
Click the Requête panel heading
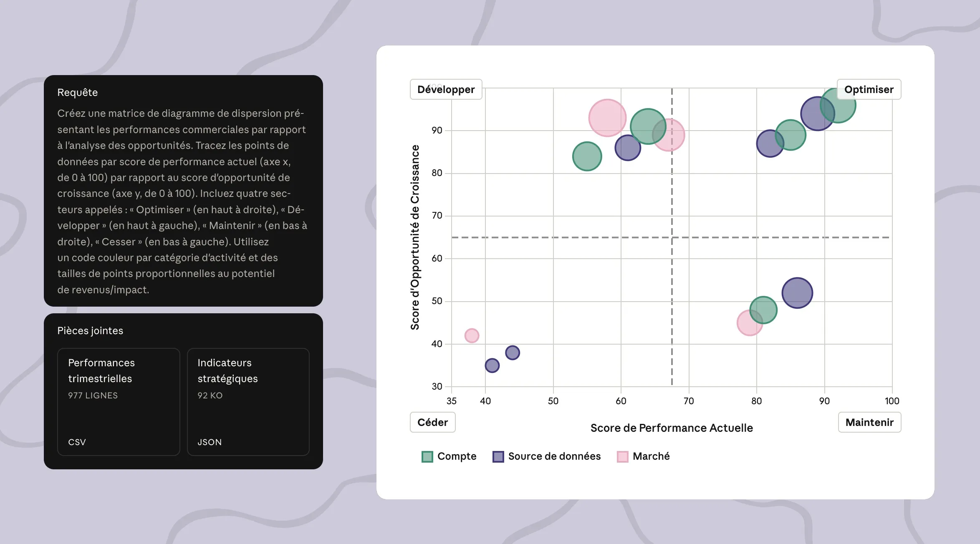point(78,92)
